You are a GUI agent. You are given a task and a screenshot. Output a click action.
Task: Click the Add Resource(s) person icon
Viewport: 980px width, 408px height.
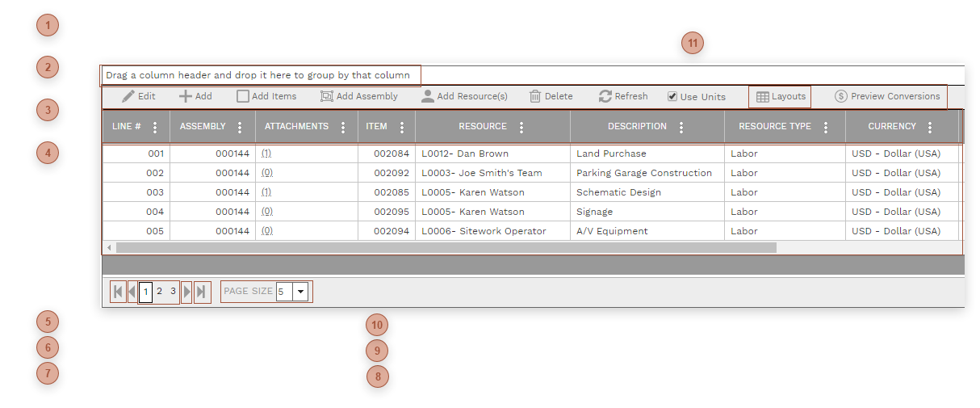pyautogui.click(x=428, y=96)
